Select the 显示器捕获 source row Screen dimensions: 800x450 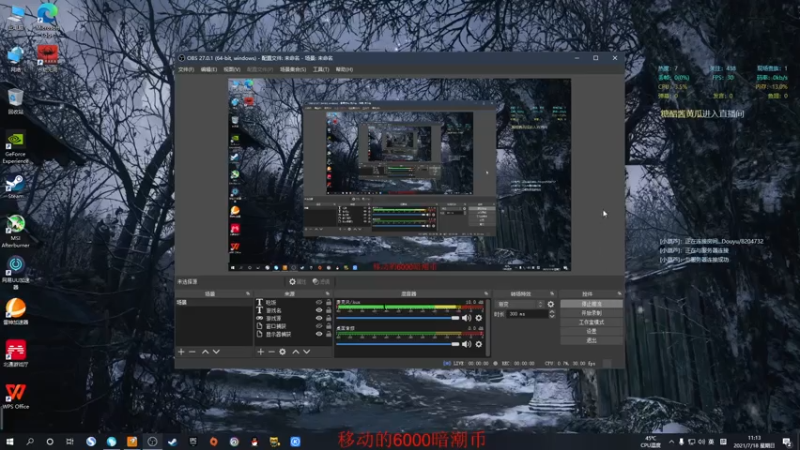(x=293, y=334)
